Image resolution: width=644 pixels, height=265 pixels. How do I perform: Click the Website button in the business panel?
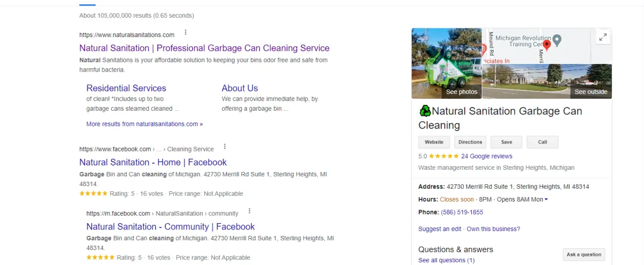click(x=434, y=142)
